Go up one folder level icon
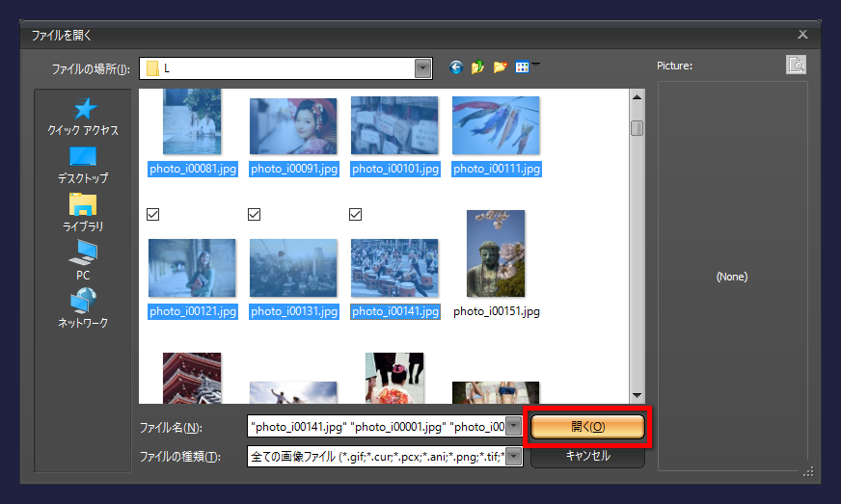The image size is (841, 504). coord(477,67)
